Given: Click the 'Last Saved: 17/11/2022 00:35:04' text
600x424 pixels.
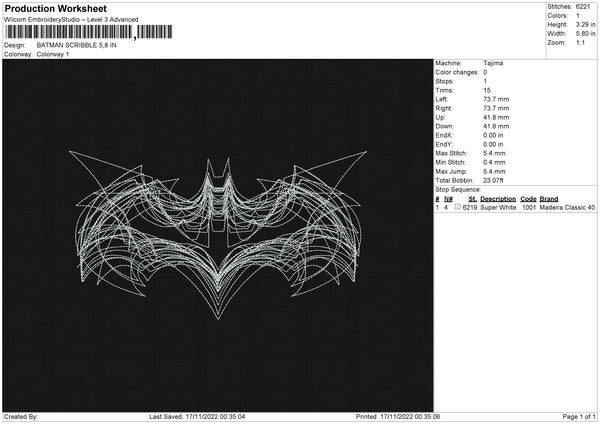Looking at the screenshot, I should [197, 417].
